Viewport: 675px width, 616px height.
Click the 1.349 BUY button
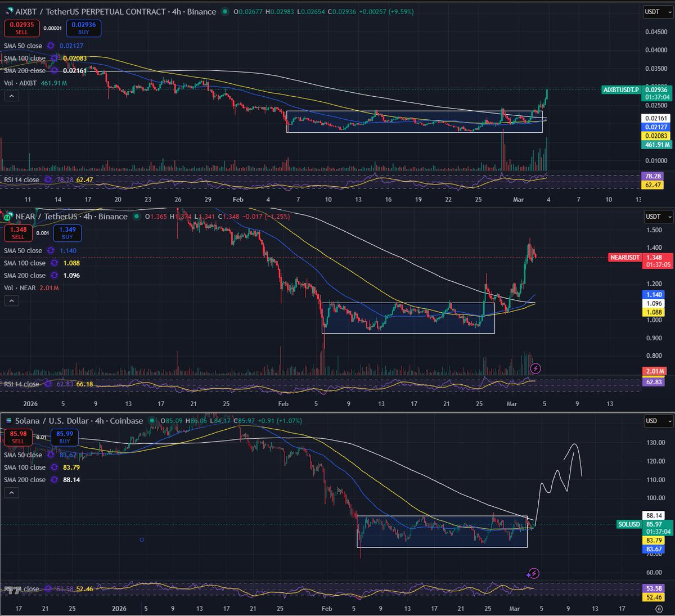coord(67,233)
